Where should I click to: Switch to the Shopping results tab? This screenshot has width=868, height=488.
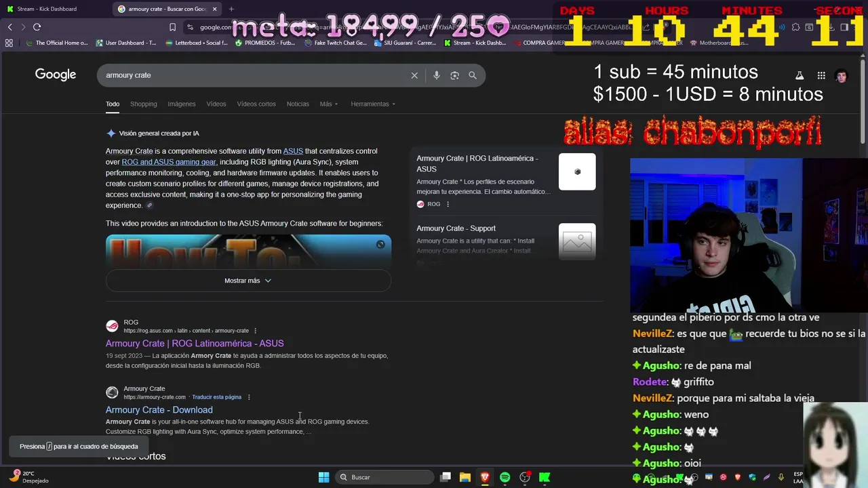143,104
